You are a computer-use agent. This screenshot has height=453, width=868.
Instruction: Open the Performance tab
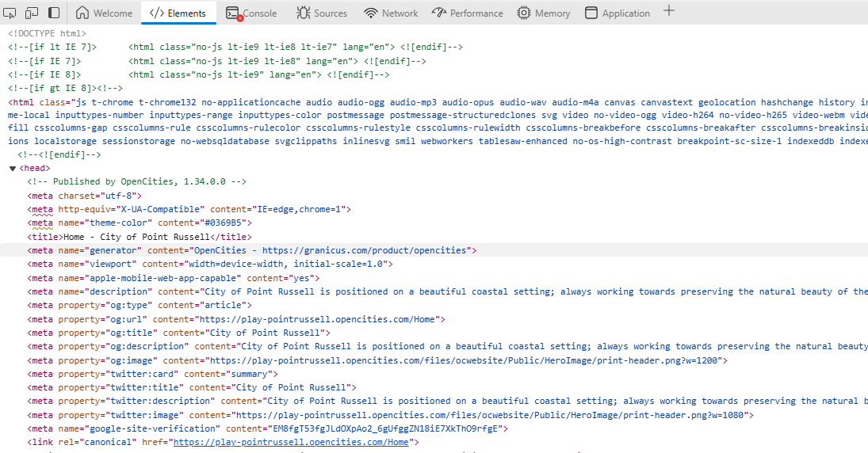coord(468,13)
